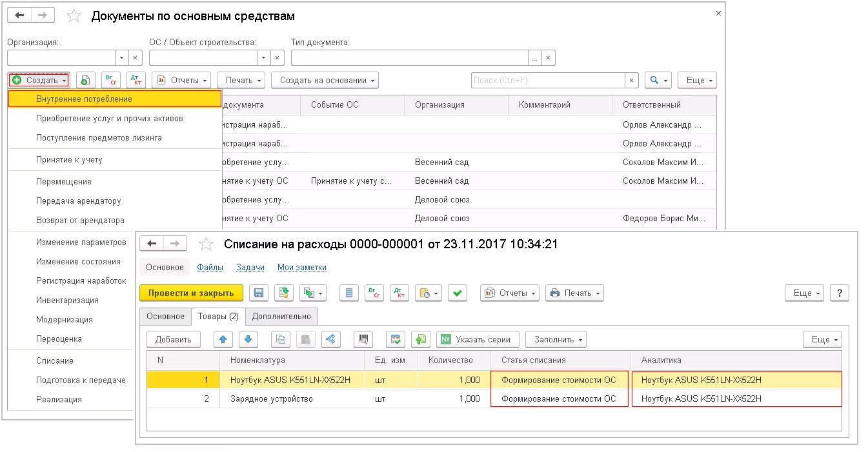Screen dimensions: 868x452
Task: Open the Отчеты dropdown in the list toolbar
Action: (x=181, y=81)
